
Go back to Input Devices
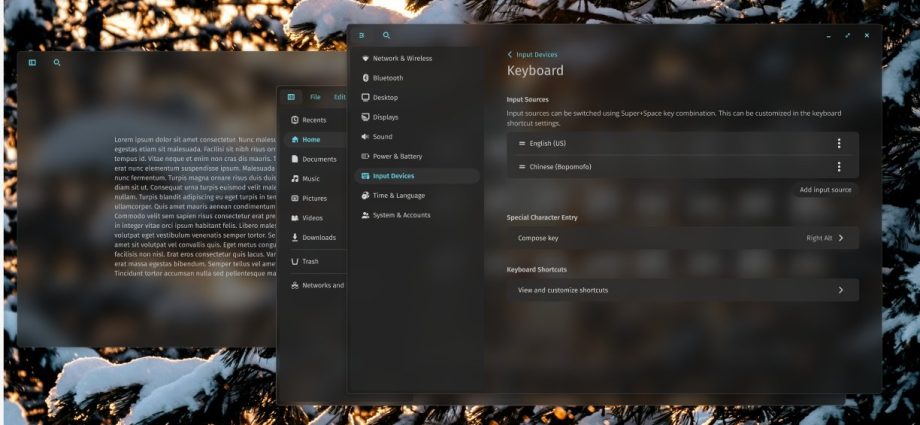532,55
